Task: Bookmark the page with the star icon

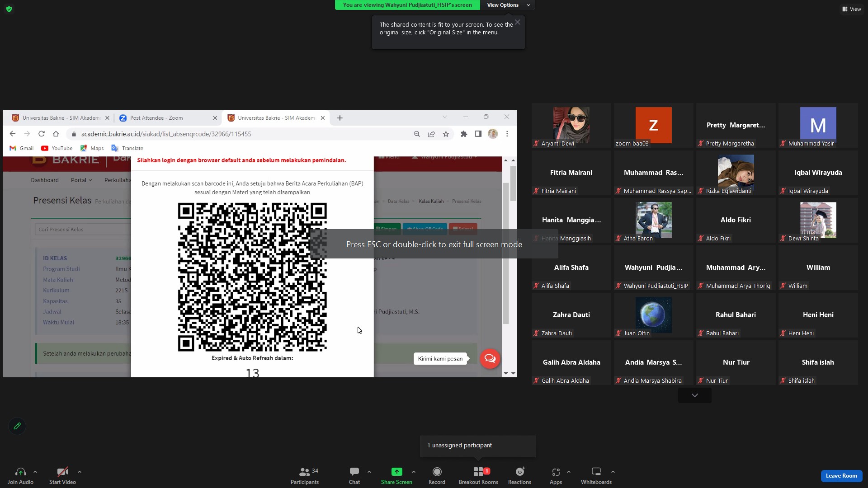Action: (446, 134)
